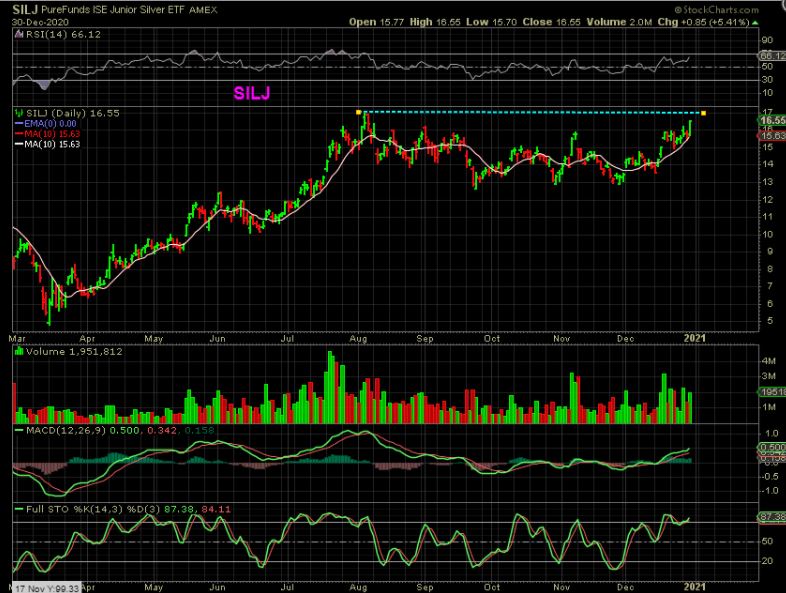The width and height of the screenshot is (786, 593).
Task: Click the MACD(12,26,9) legend text
Action: [66, 430]
